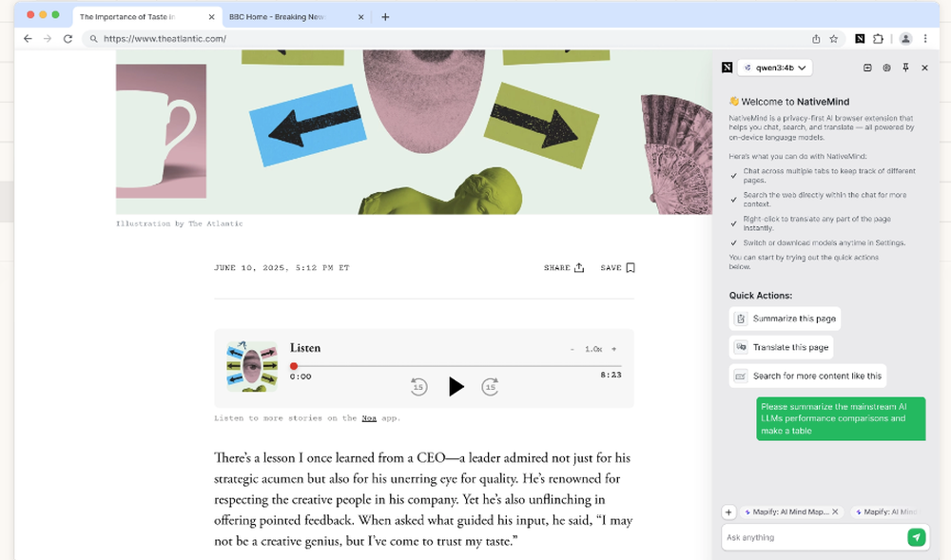Screen dimensions: 951x560
Task: Send a message with the green send icon
Action: click(x=916, y=537)
